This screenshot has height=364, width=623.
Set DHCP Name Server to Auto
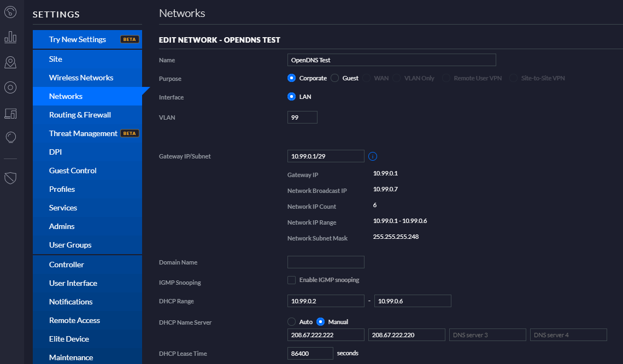(x=291, y=322)
